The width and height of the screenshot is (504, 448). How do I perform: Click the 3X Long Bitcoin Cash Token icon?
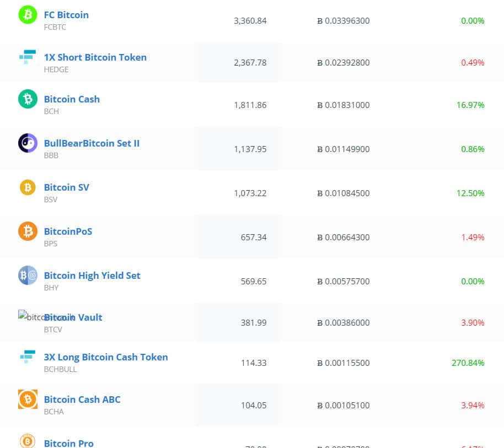28,357
